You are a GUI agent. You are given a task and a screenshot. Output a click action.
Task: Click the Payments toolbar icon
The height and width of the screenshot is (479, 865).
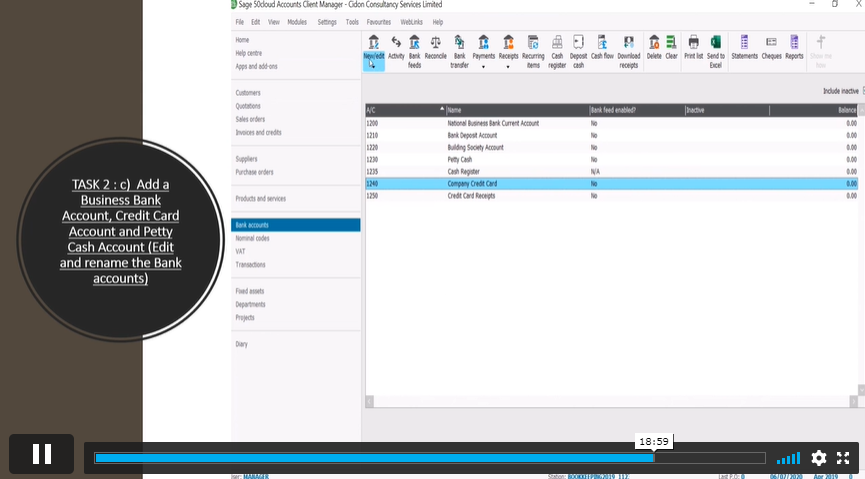click(483, 42)
